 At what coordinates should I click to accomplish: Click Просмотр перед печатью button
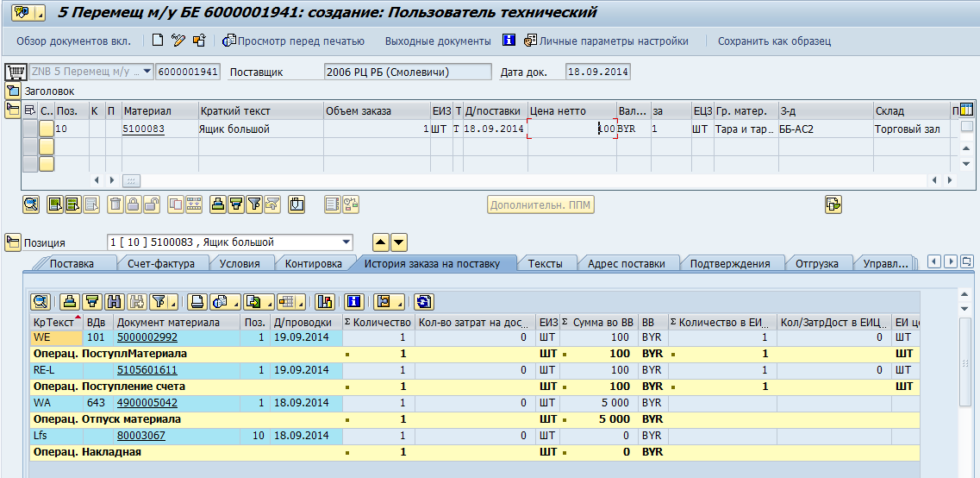click(294, 41)
